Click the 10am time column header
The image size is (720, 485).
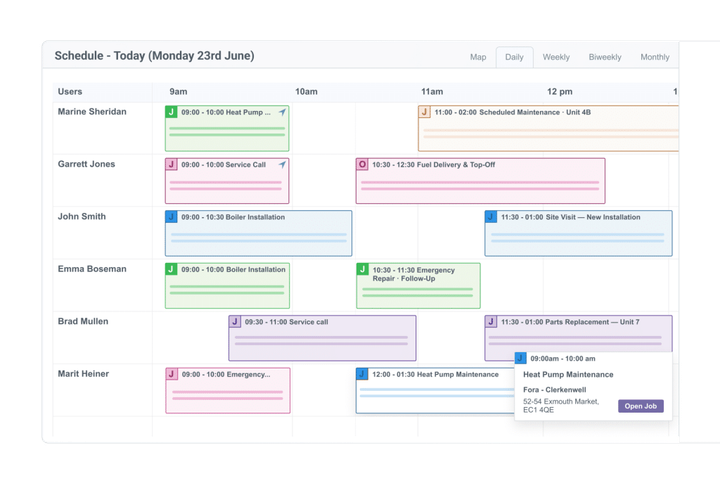click(306, 91)
